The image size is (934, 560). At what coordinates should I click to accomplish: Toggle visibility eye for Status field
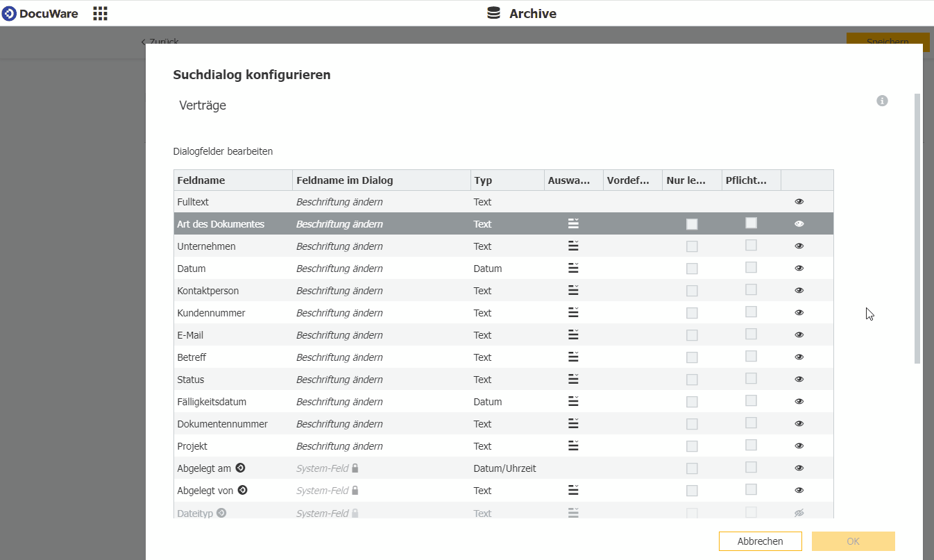(799, 379)
